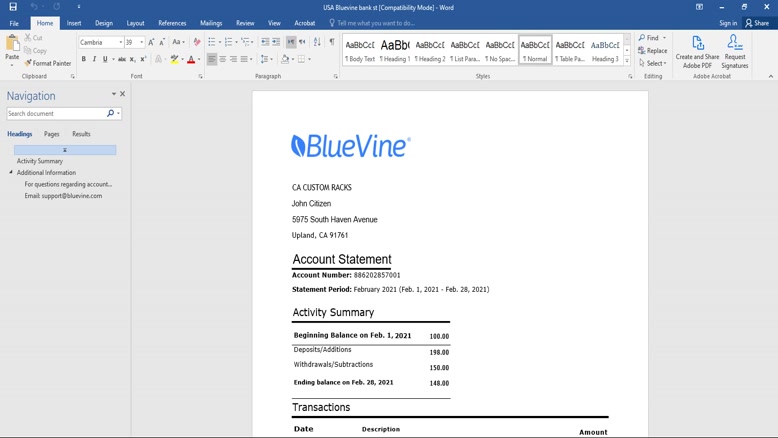Click the Replace button

[x=653, y=51]
